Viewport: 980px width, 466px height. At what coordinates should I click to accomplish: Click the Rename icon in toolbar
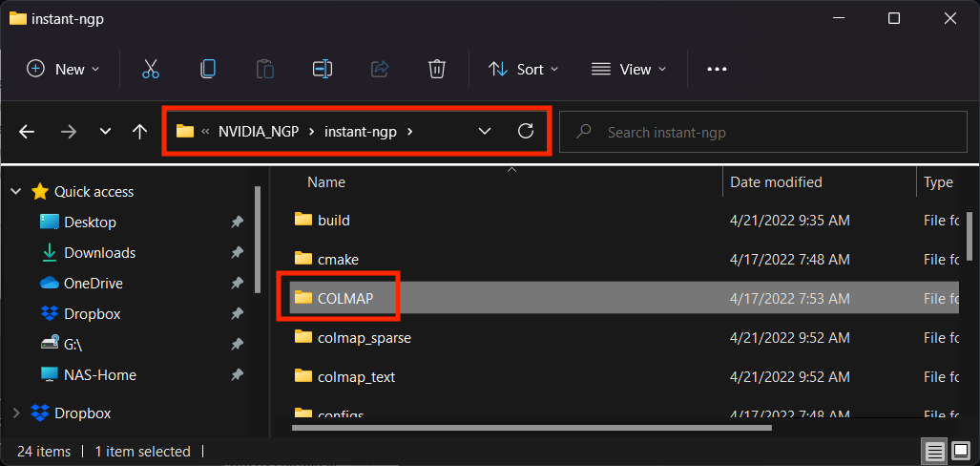(323, 69)
